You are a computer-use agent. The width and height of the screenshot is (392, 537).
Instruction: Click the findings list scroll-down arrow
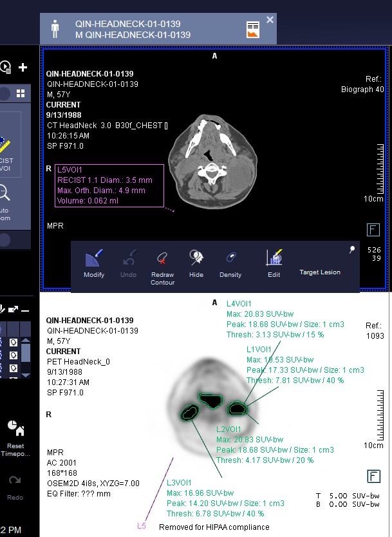[x=26, y=375]
